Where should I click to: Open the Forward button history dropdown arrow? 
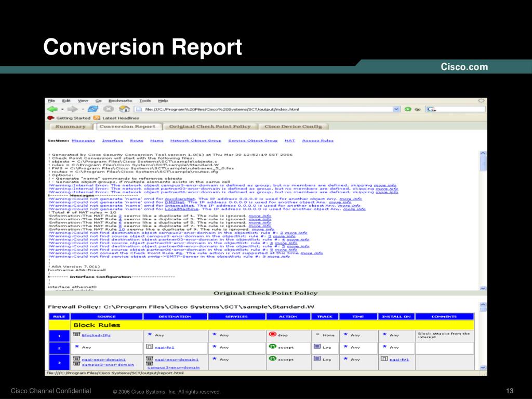(x=82, y=109)
